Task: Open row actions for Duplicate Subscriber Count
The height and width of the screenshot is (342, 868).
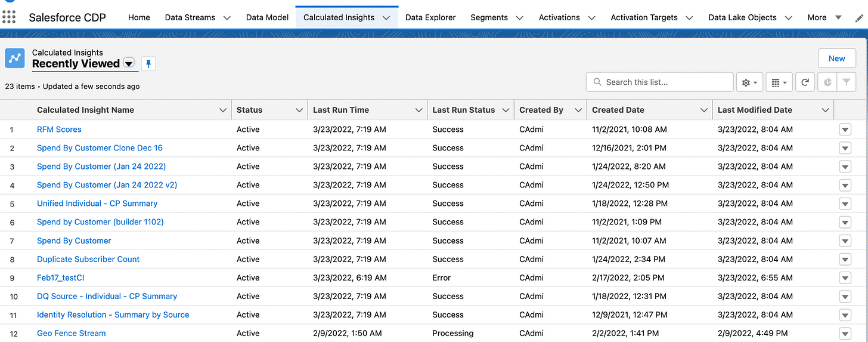Action: (x=845, y=260)
